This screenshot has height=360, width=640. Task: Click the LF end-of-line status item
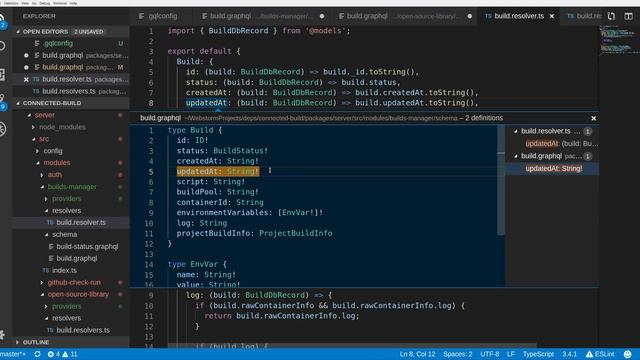click(511, 354)
